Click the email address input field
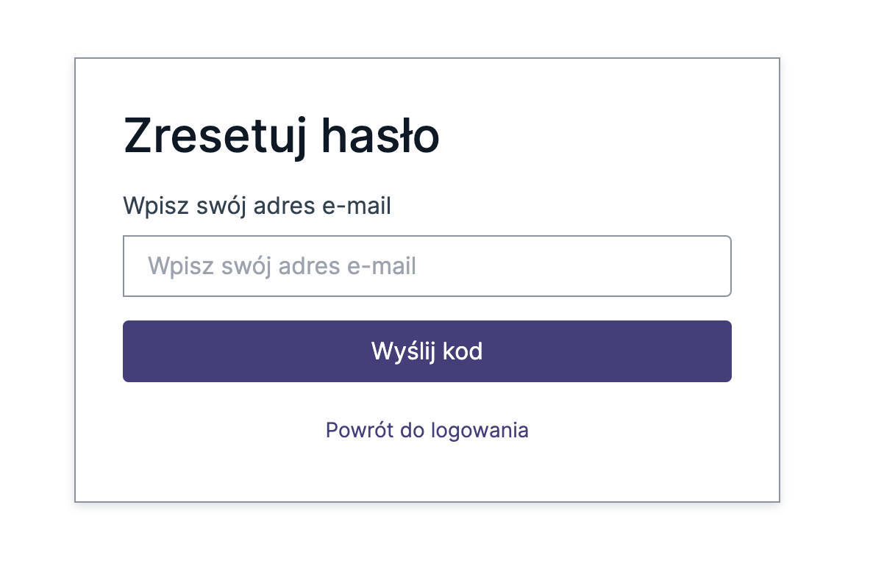Screen dimensions: 884x588 pos(427,266)
